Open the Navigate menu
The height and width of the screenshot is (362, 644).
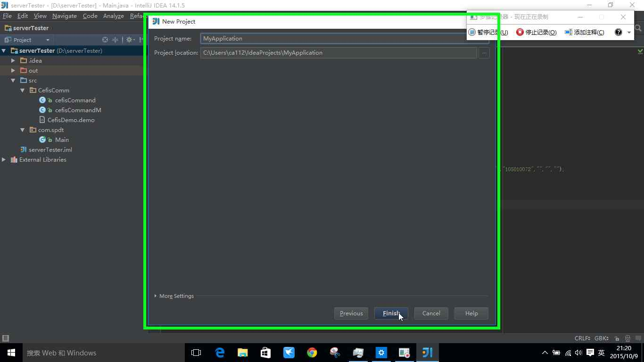pos(65,16)
